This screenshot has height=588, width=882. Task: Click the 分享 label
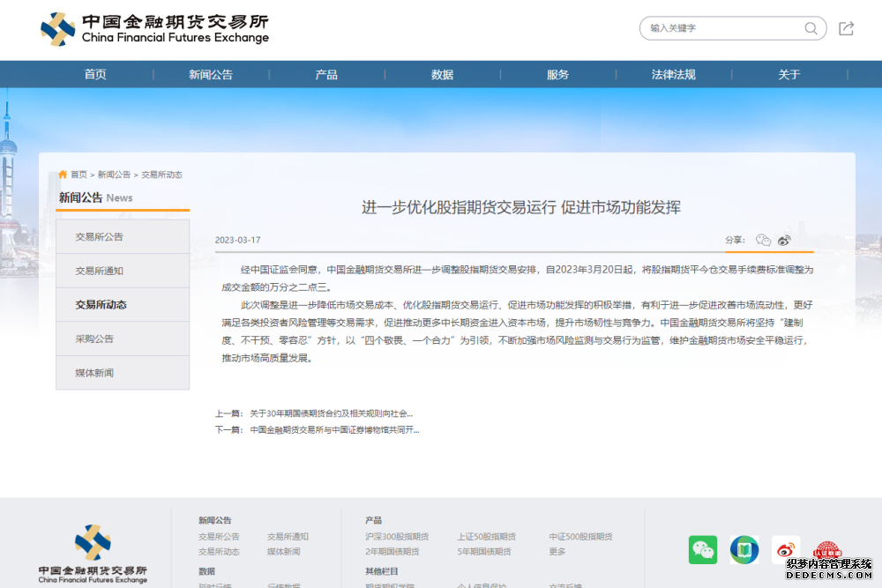(x=735, y=240)
